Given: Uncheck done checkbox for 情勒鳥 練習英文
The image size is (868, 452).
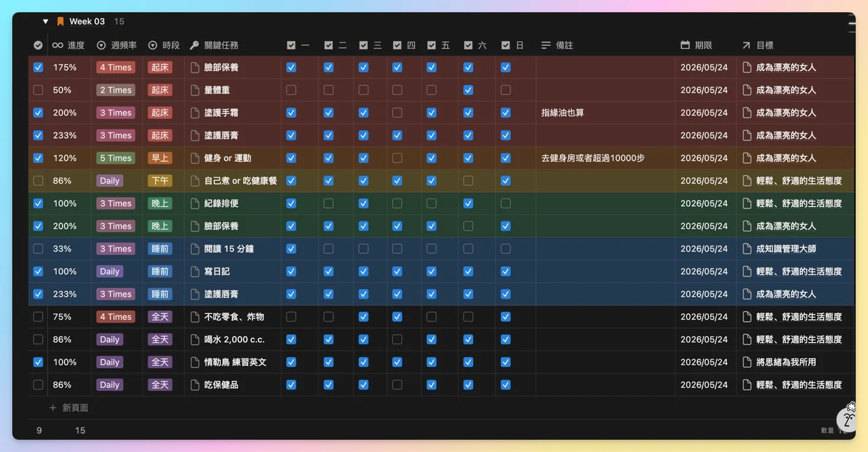Looking at the screenshot, I should pos(38,362).
